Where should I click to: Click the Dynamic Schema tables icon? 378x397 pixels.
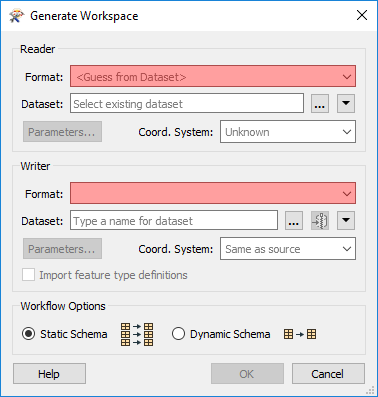[x=300, y=334]
